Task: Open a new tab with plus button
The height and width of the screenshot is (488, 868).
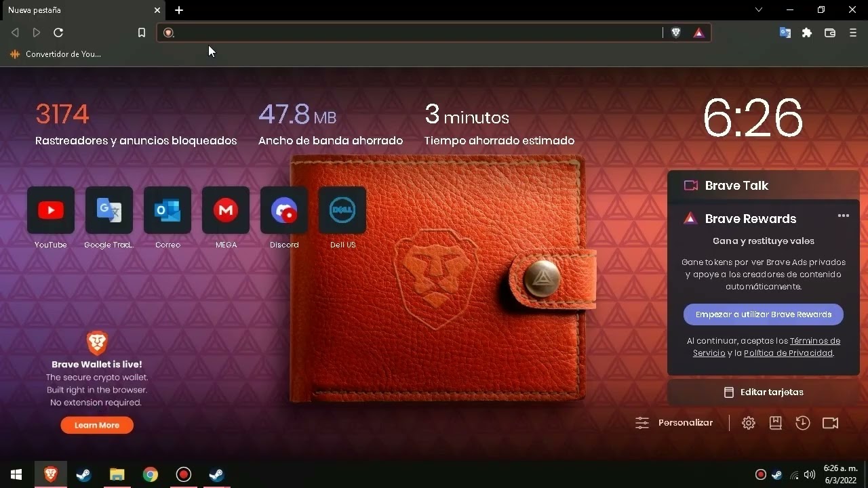Action: tap(179, 10)
